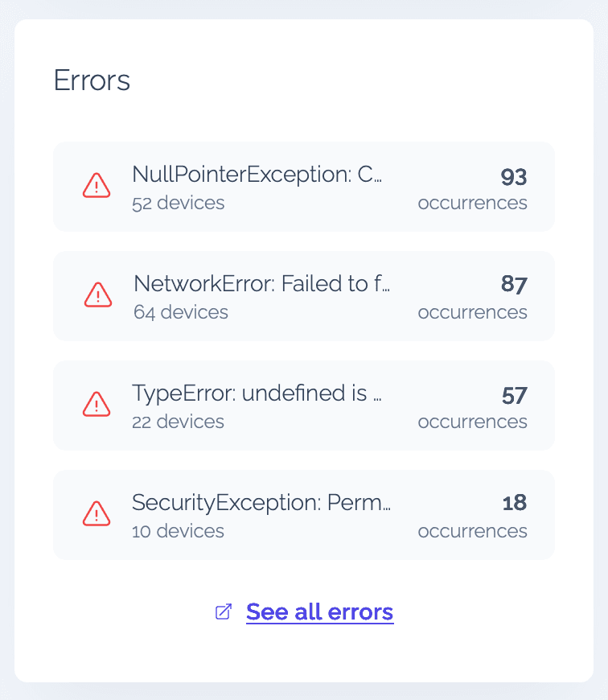
Task: Click the 52 devices label
Action: tap(178, 203)
